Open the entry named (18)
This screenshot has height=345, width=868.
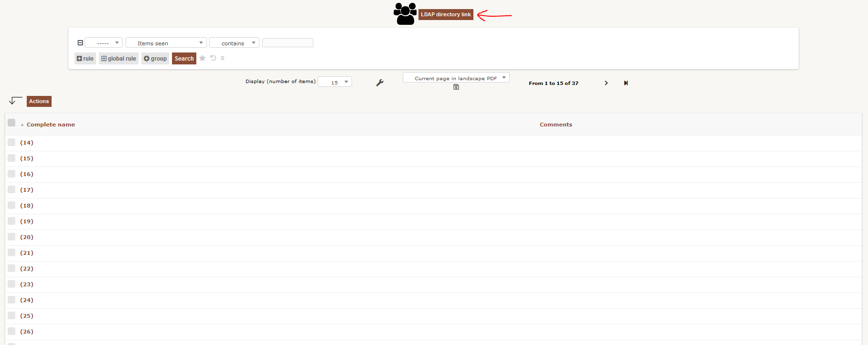[x=27, y=206]
